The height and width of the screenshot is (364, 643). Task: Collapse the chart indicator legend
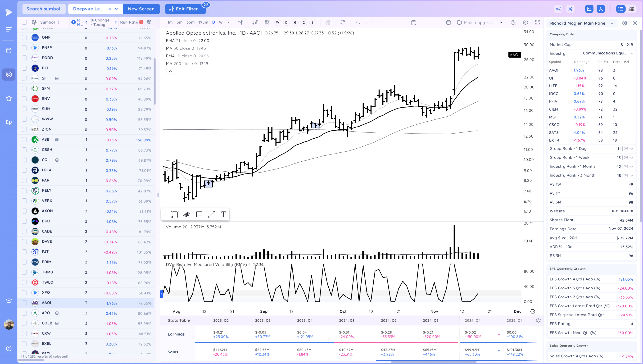[171, 71]
